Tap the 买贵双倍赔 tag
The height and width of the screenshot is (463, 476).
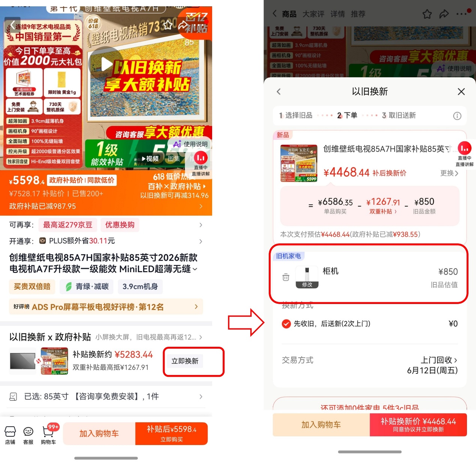[x=32, y=287]
